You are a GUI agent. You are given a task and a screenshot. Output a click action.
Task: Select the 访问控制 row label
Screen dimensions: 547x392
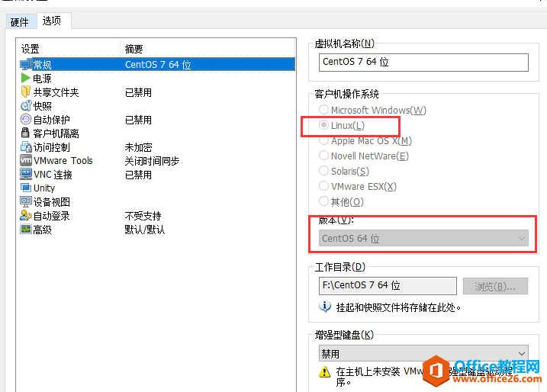tap(52, 147)
